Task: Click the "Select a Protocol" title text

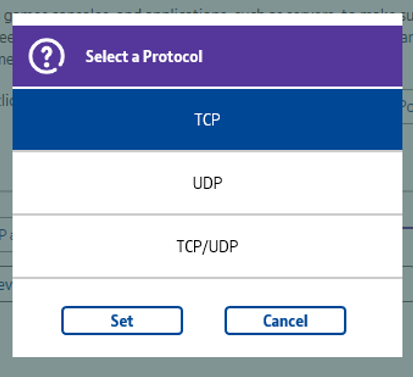Action: click(144, 56)
